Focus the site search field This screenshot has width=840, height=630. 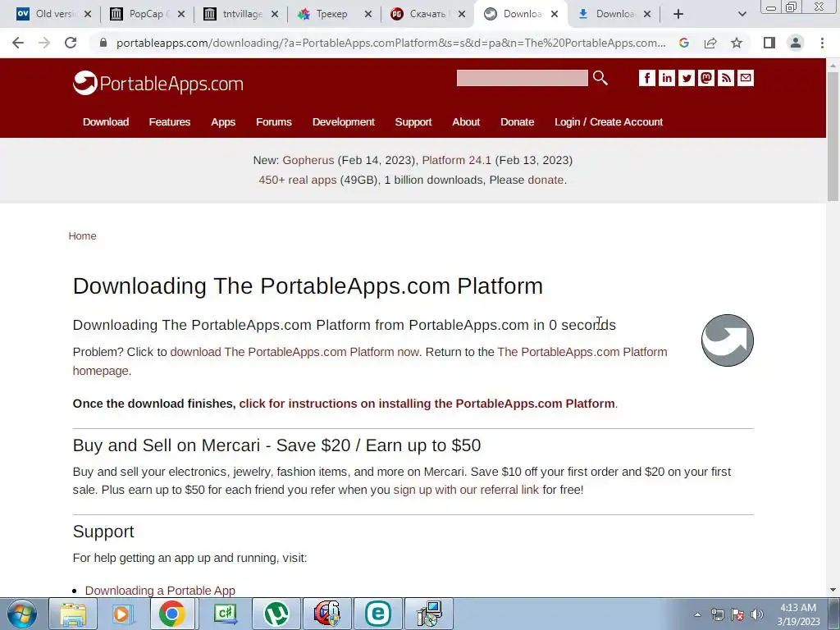[x=523, y=78]
